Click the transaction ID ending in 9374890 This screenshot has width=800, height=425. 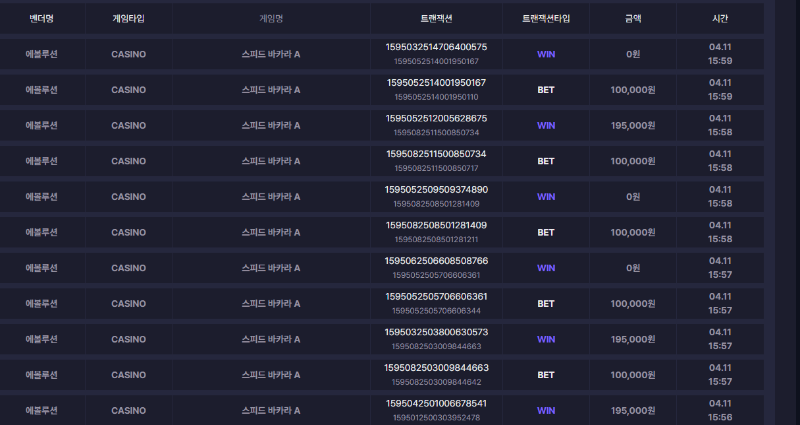tap(436, 189)
